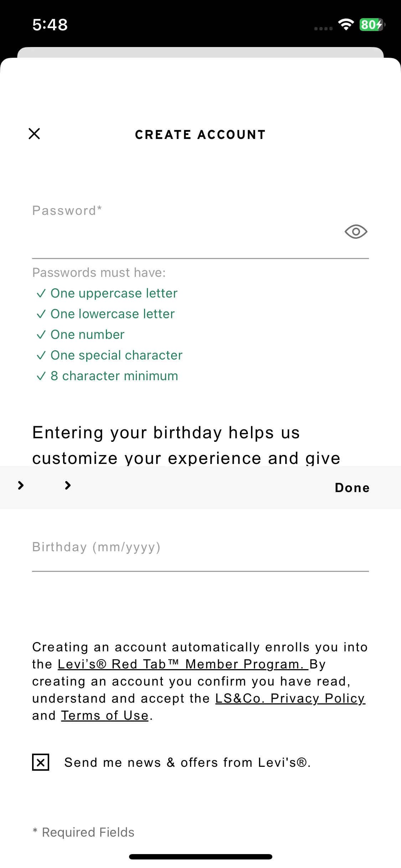Tap the battery indicator icon

[372, 25]
